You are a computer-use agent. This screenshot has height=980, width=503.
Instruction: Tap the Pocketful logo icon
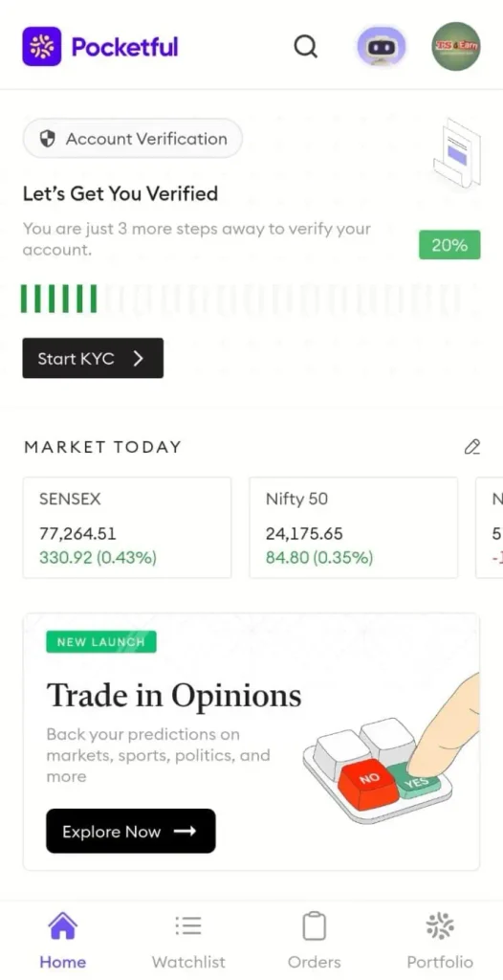click(x=42, y=46)
